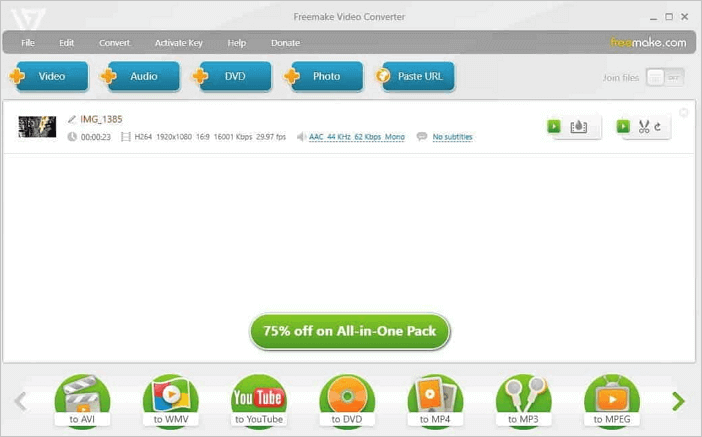Click the IMG_1385 video thumbnail
This screenshot has height=437, width=702.
(x=37, y=127)
